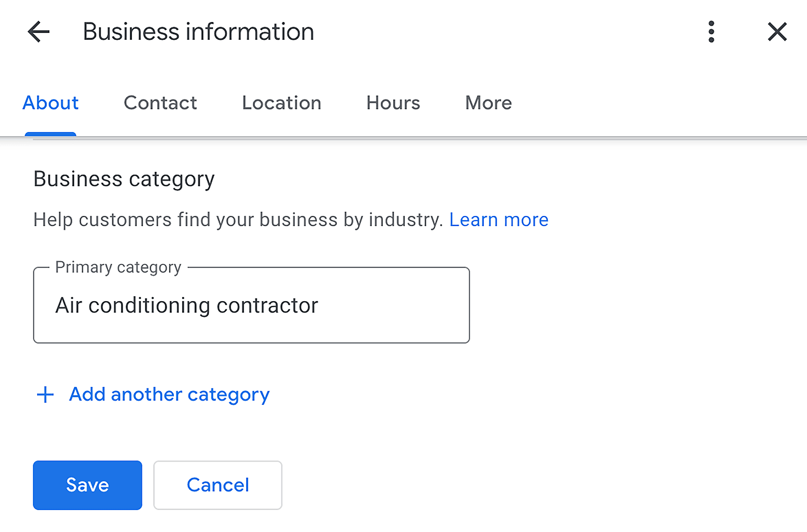Image resolution: width=807 pixels, height=532 pixels.
Task: Click the industry help description text
Action: point(238,220)
